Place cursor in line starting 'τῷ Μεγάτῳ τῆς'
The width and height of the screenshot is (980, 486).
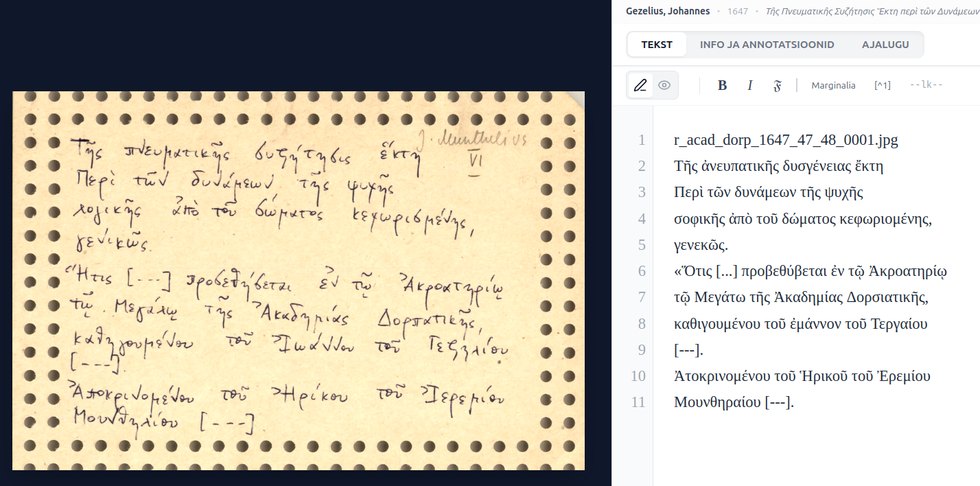[802, 298]
